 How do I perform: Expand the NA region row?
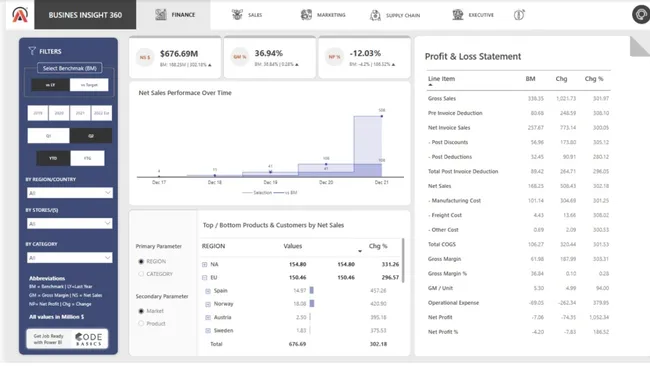[x=204, y=264]
